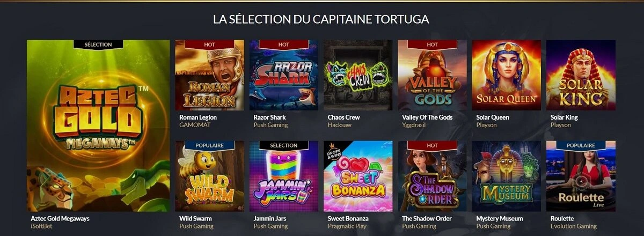Launch the Solar King game thumbnail

pos(581,75)
